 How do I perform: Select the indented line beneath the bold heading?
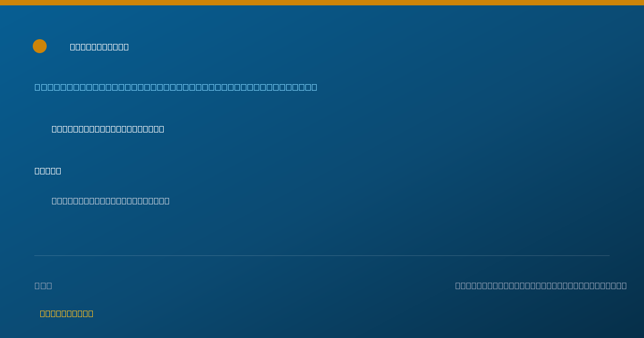point(111,201)
